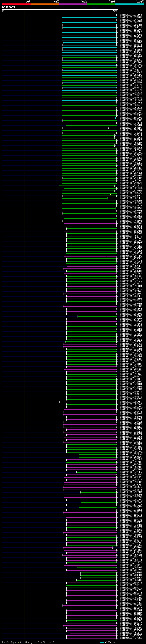Click the cyan ~100% legend segment
The width and height of the screenshot is (146, 644).
click(130, 4)
